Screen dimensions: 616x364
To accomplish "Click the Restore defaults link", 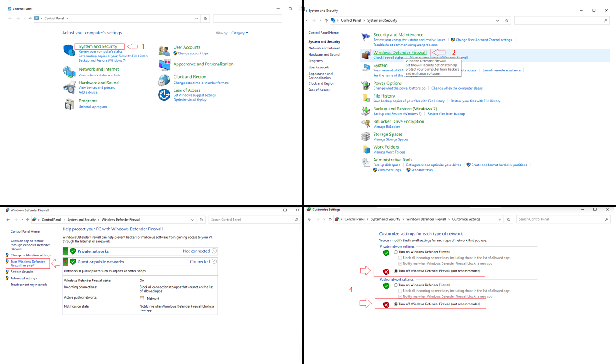I will coord(22,272).
